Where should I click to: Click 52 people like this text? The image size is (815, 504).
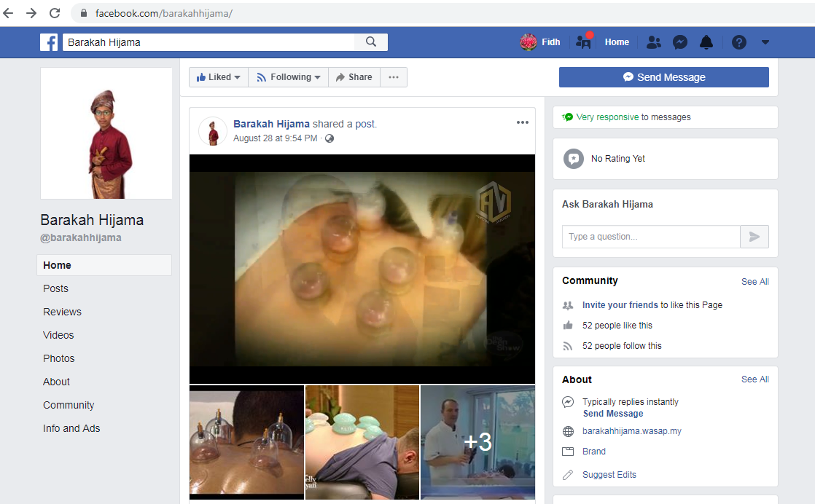[617, 326]
